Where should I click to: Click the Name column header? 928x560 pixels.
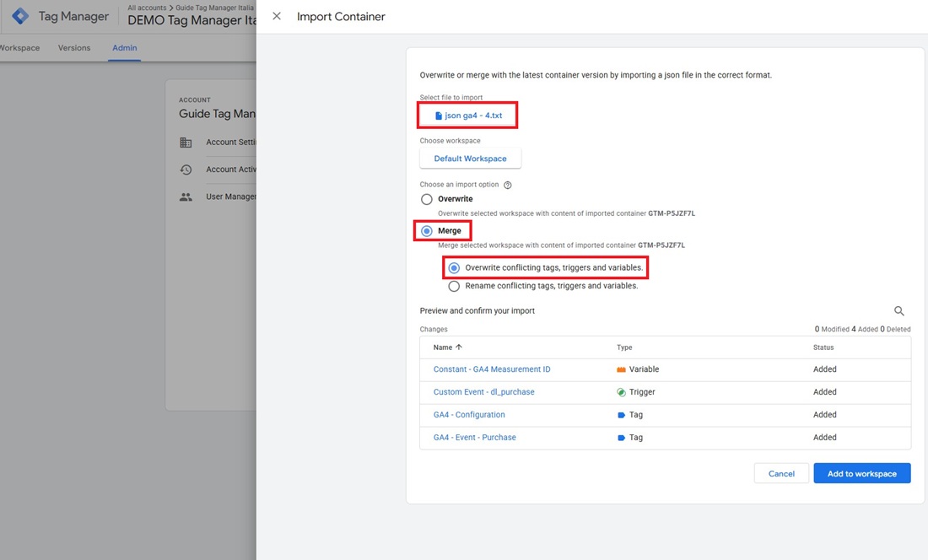442,347
